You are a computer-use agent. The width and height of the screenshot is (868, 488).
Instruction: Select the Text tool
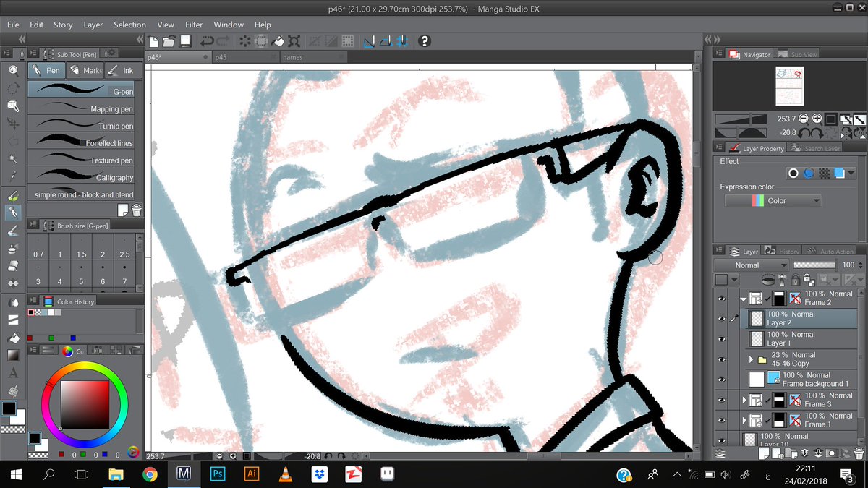coord(13,374)
